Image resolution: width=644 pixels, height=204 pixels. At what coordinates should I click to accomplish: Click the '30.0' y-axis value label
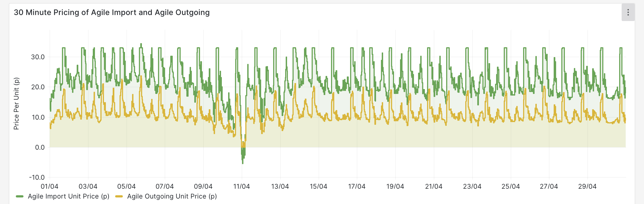click(38, 57)
